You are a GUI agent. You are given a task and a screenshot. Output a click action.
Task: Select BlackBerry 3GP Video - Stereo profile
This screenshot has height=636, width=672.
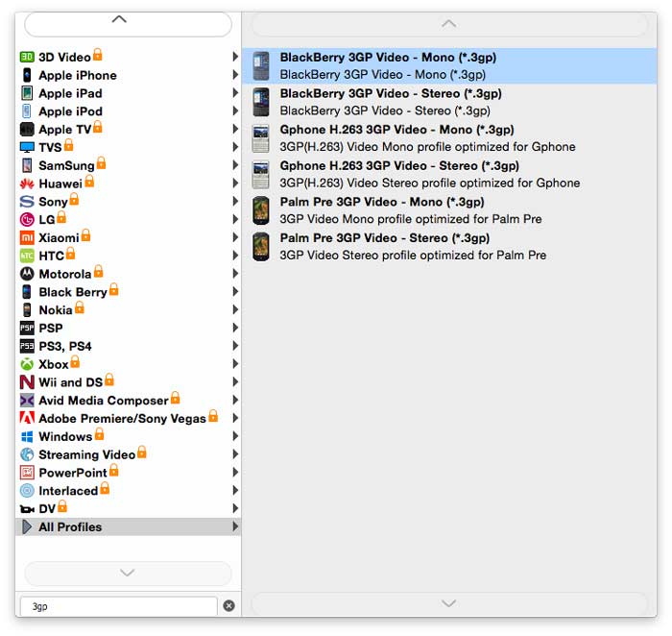[449, 102]
